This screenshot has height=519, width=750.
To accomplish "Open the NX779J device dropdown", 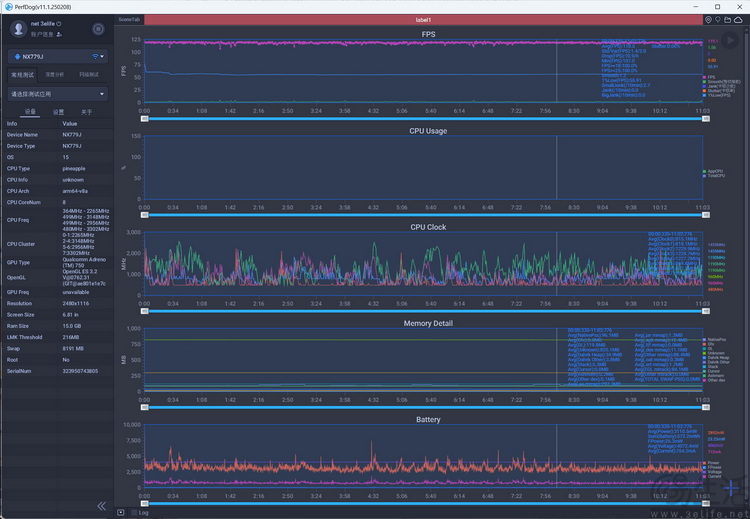I will (x=58, y=56).
